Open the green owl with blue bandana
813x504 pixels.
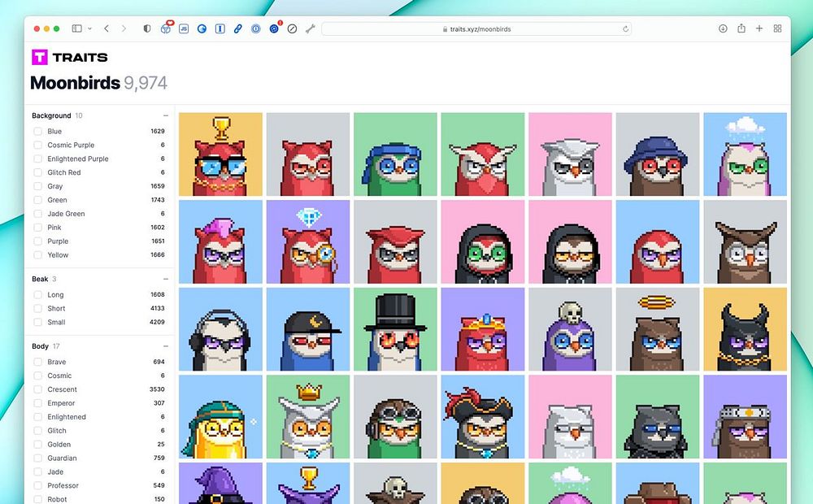395,154
